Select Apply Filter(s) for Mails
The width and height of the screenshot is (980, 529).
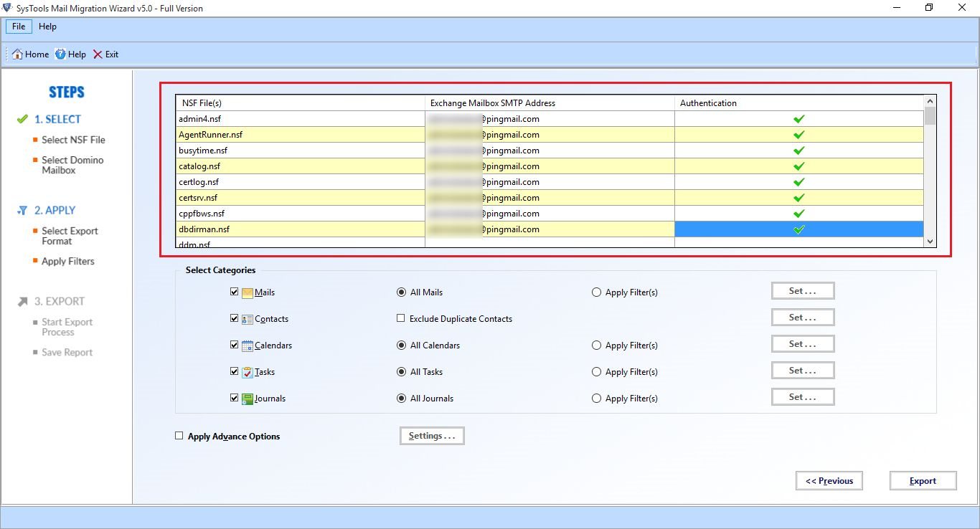(x=596, y=292)
